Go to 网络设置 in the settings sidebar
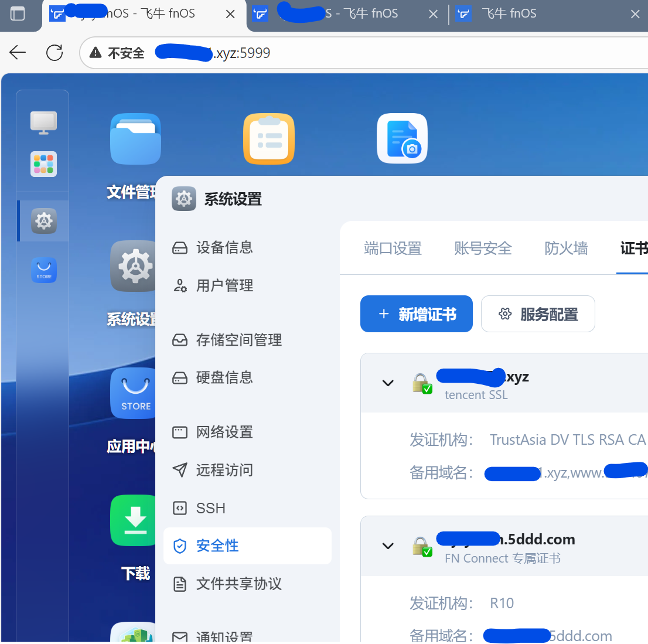This screenshot has height=644, width=648. pos(247,432)
